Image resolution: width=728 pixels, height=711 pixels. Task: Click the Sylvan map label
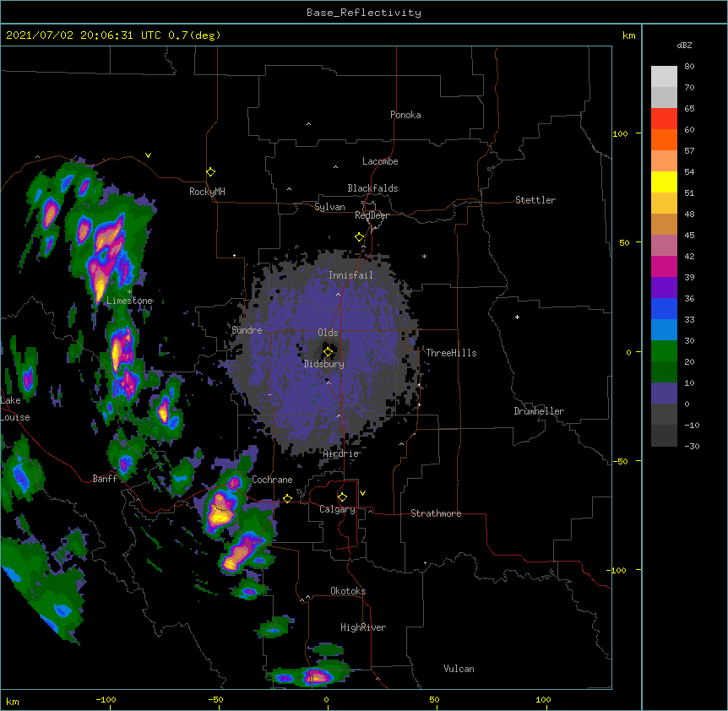pyautogui.click(x=329, y=207)
